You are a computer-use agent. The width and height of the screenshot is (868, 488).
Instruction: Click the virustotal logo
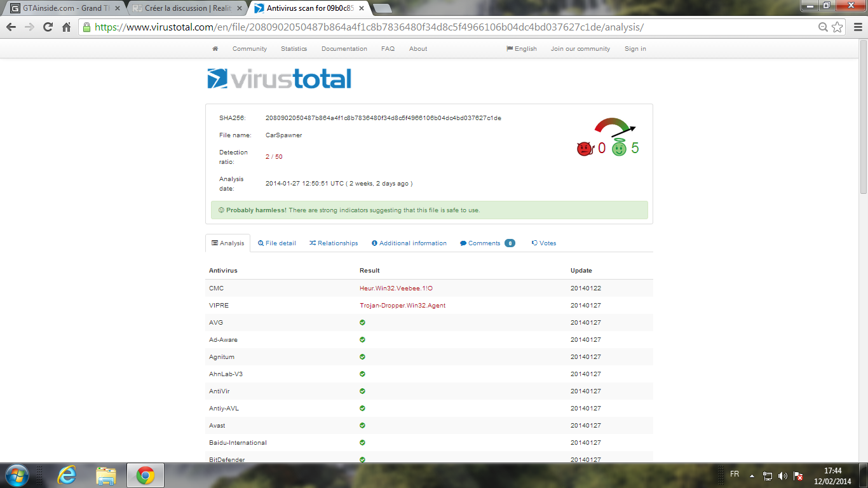click(280, 79)
